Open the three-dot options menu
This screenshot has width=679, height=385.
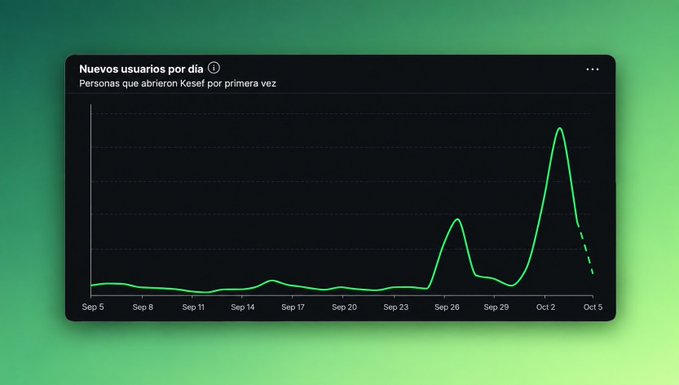point(592,69)
